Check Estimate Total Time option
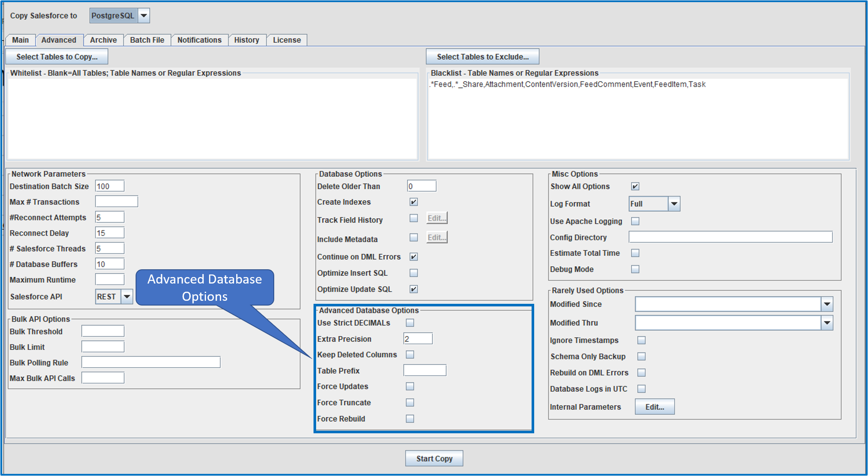This screenshot has height=476, width=868. [x=635, y=253]
